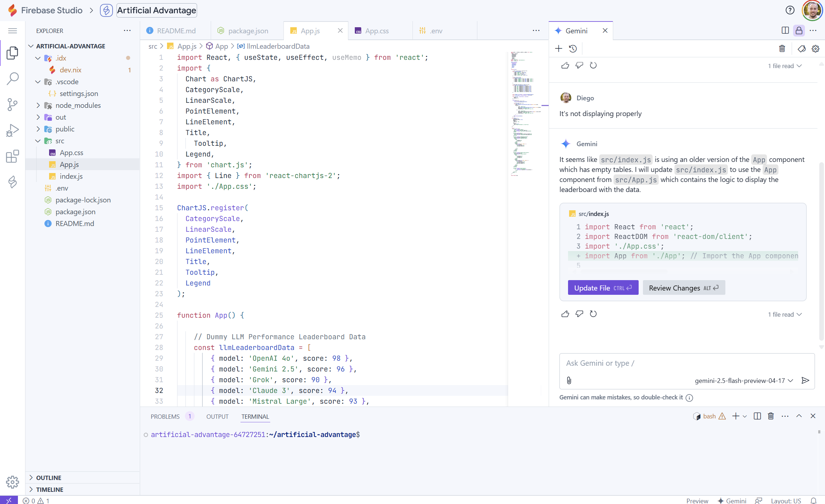Toggle the lock icon in top right
The height and width of the screenshot is (504, 825).
pyautogui.click(x=799, y=30)
